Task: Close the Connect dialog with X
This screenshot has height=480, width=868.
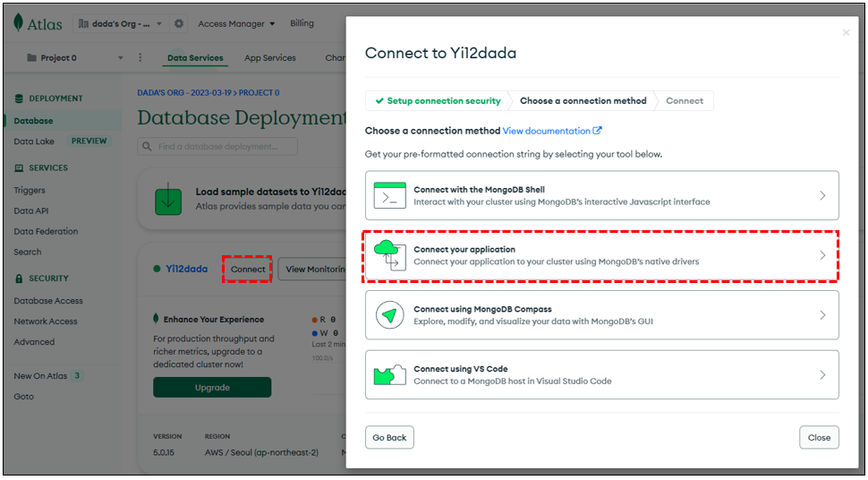Action: [846, 33]
